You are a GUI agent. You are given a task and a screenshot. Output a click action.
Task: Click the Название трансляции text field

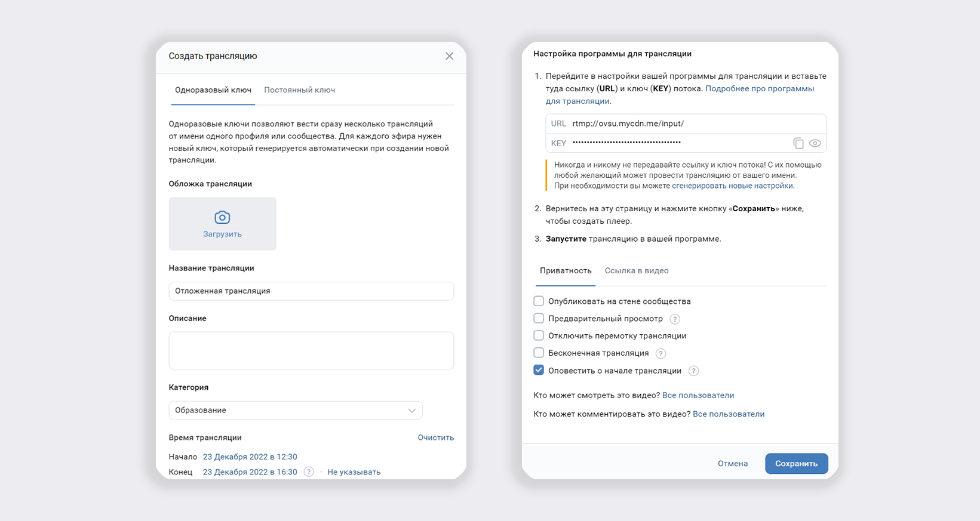pyautogui.click(x=311, y=291)
